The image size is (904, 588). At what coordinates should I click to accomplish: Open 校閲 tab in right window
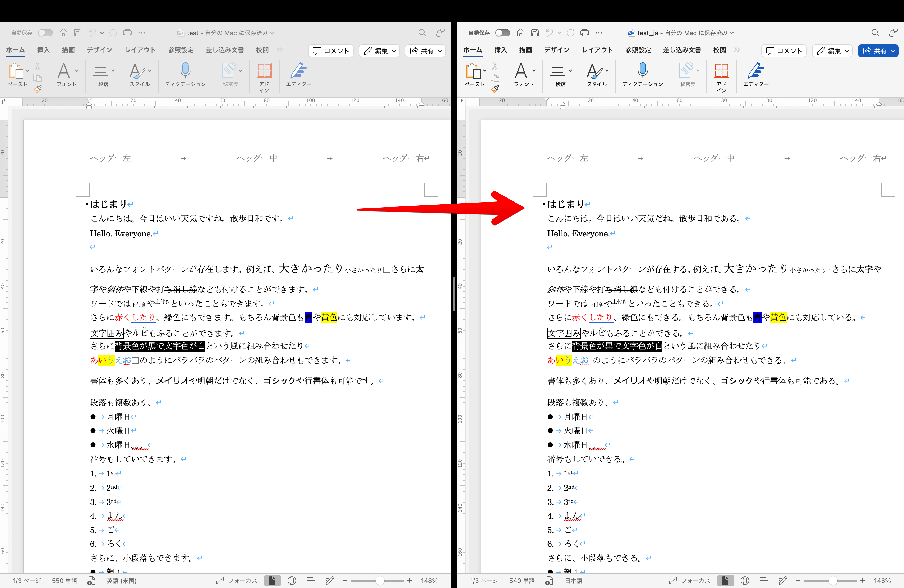(719, 50)
